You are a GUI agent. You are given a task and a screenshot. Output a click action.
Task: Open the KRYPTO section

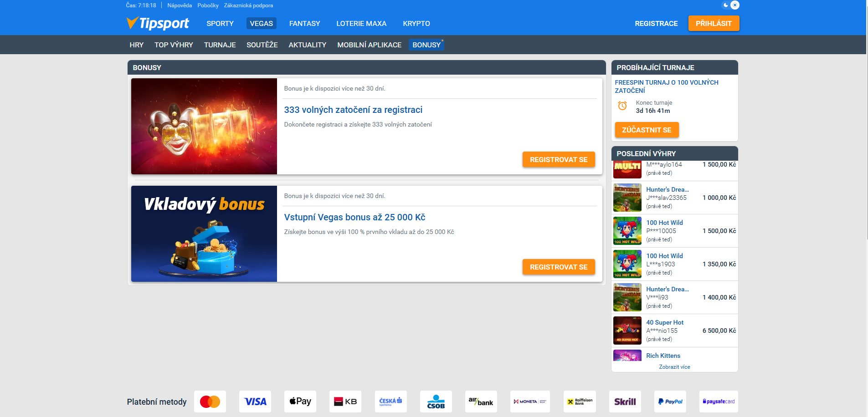(x=416, y=24)
